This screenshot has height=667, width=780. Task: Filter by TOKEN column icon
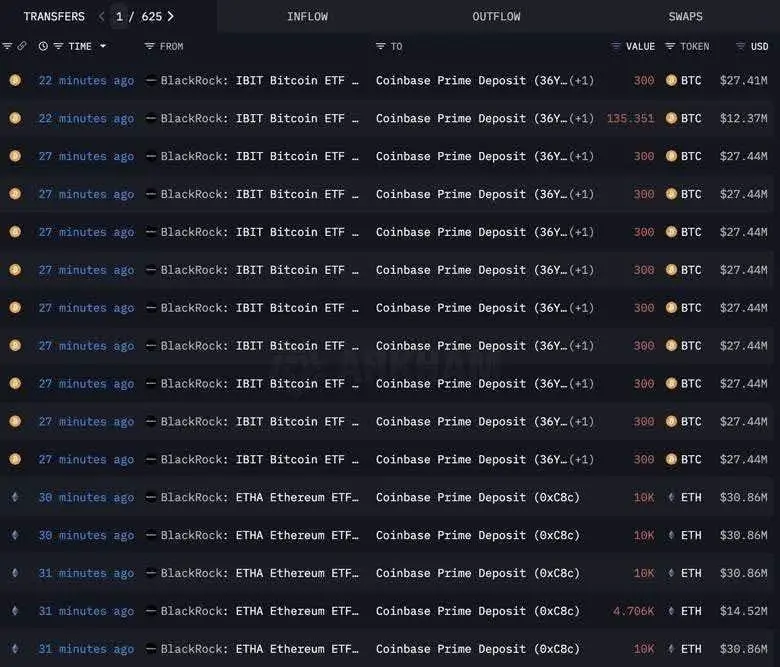(x=670, y=46)
